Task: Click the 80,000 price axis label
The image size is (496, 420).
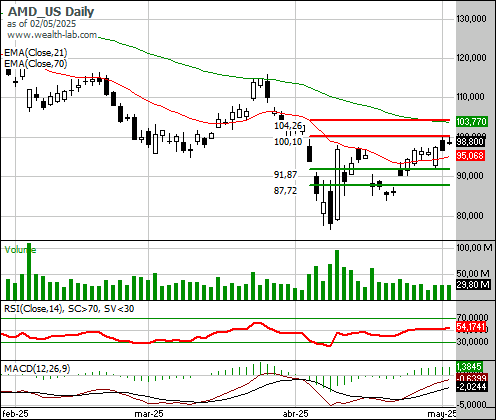Action: click(x=470, y=216)
